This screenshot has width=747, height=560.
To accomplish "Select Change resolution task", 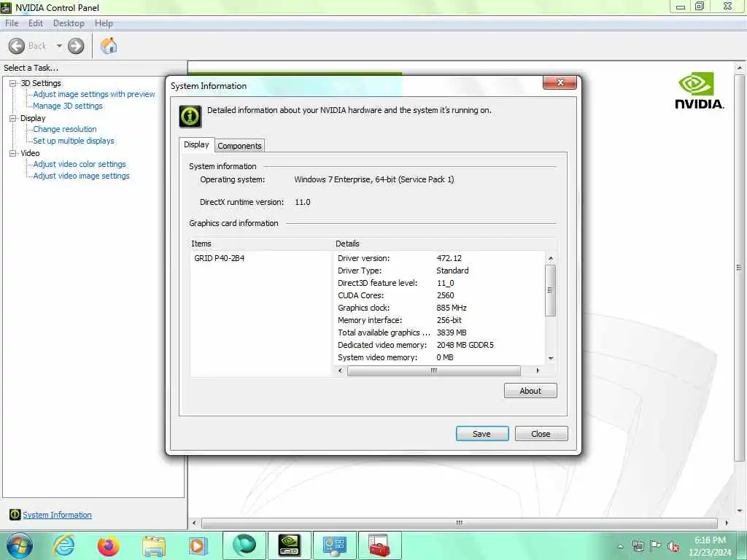I will (65, 129).
